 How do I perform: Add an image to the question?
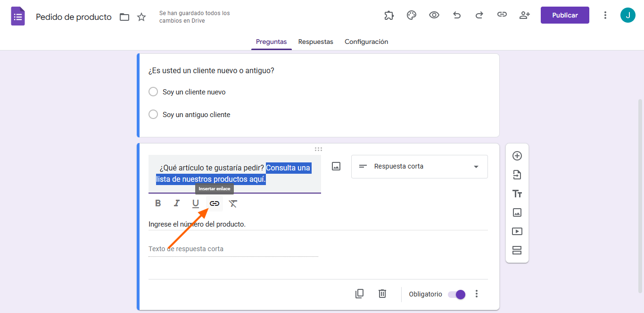point(336,166)
